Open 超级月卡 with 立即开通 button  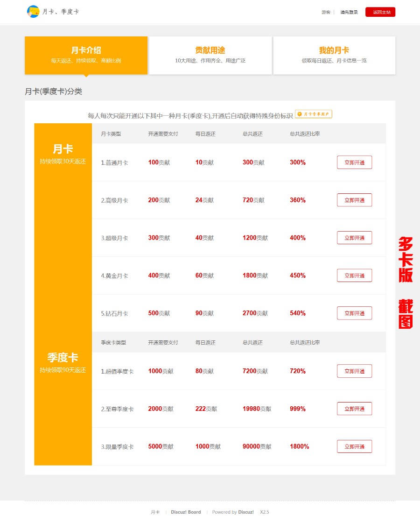[x=354, y=238]
